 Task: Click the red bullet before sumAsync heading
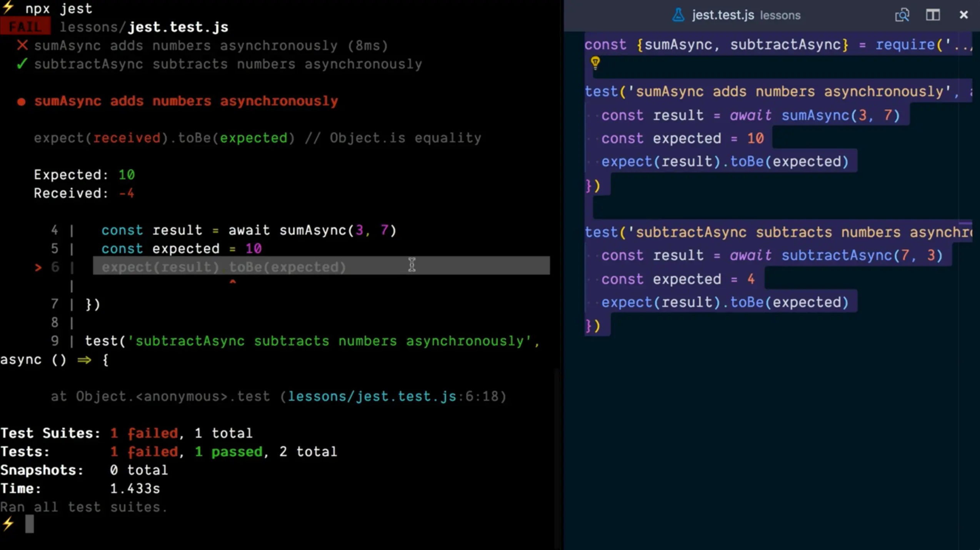pos(22,102)
